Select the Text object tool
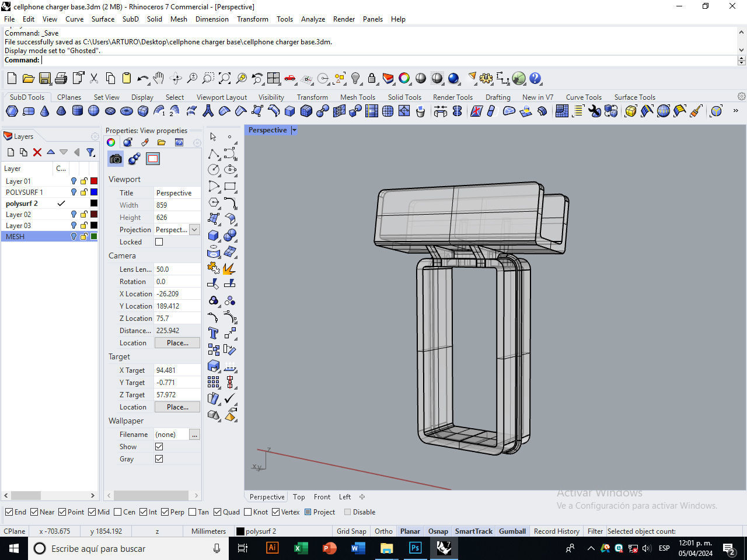The image size is (747, 560). 213,333
